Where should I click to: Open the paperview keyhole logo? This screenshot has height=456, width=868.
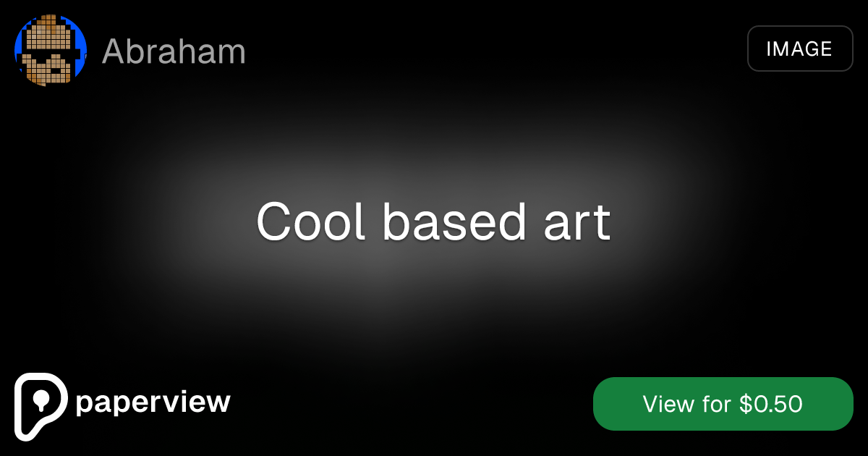(41, 406)
